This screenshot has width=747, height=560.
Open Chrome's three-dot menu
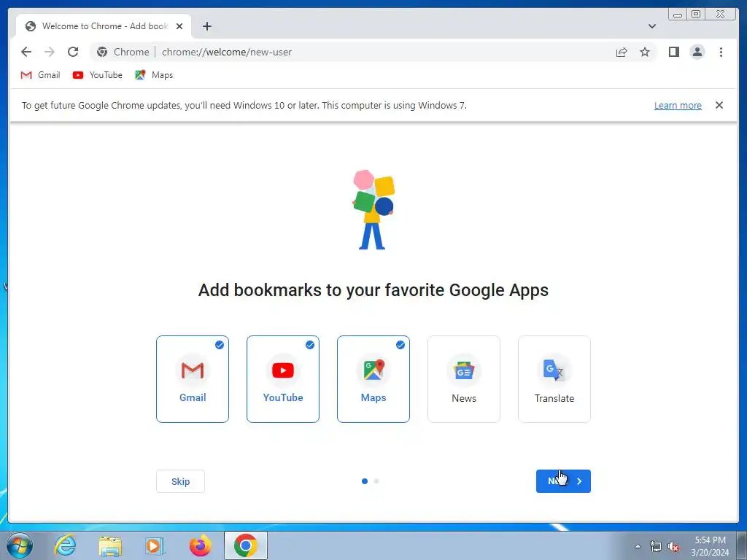click(721, 52)
